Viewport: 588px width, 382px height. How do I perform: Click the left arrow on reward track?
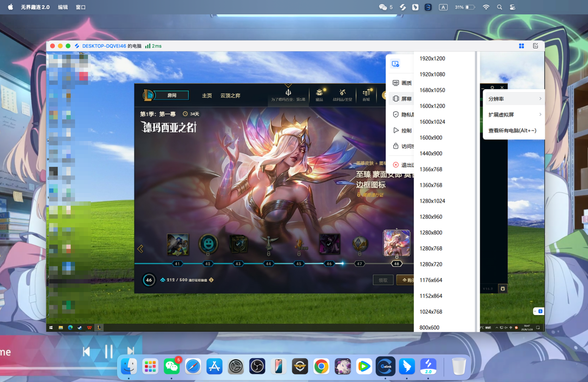140,249
